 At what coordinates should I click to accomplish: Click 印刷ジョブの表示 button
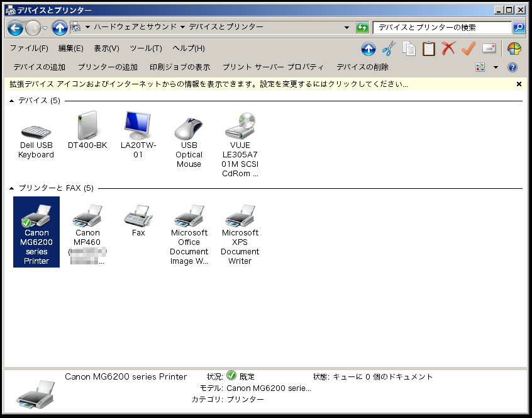[x=180, y=67]
